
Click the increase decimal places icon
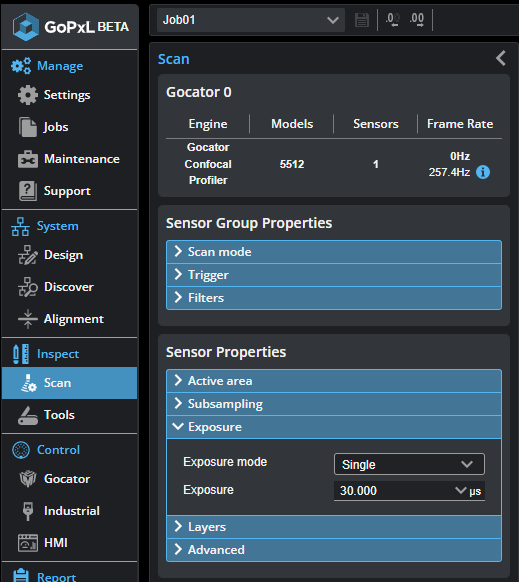[x=417, y=20]
